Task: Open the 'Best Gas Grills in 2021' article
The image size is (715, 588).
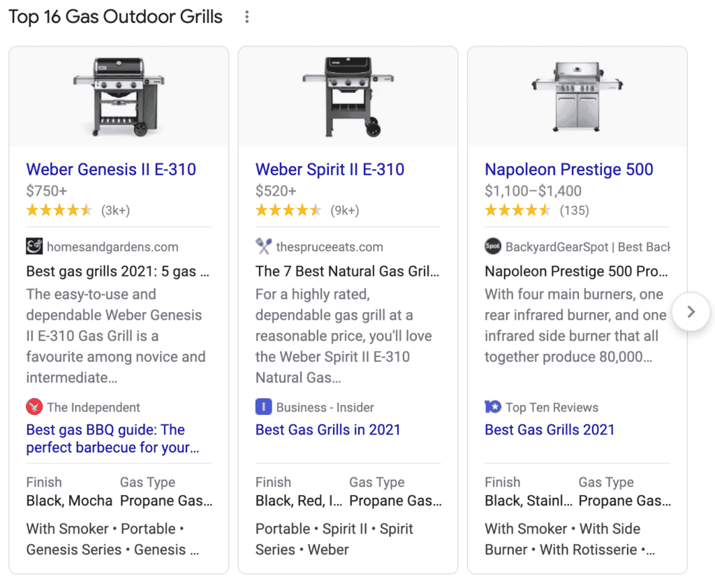Action: tap(328, 429)
